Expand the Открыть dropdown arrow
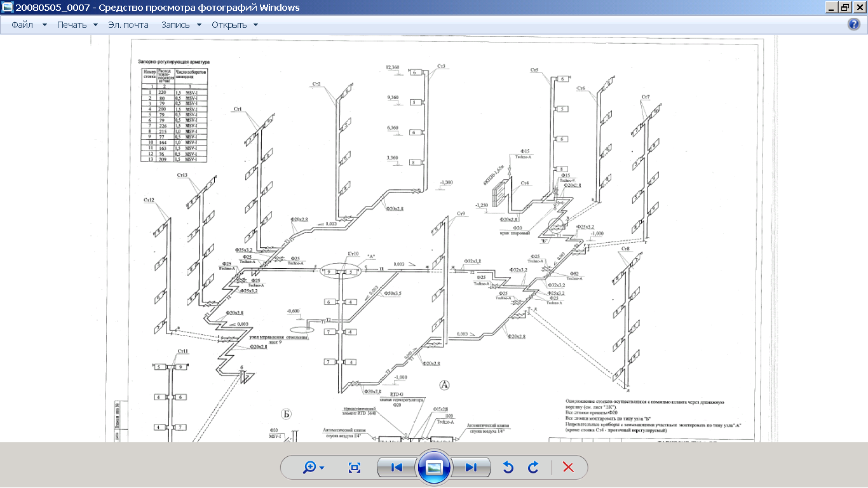Image resolution: width=868 pixels, height=488 pixels. [x=255, y=25]
